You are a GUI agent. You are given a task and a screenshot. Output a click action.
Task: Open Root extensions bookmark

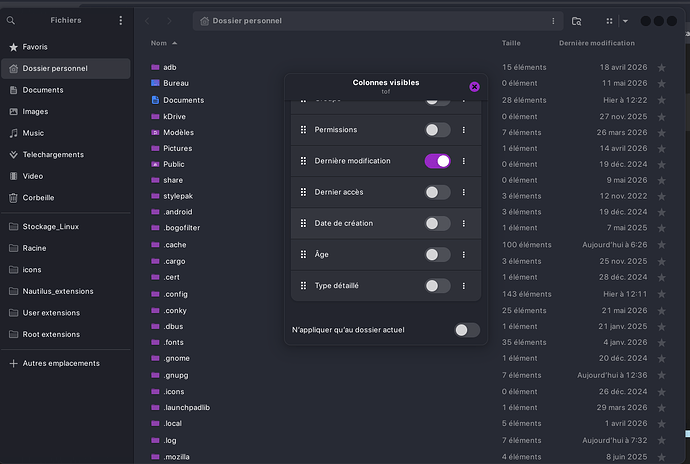click(66, 335)
